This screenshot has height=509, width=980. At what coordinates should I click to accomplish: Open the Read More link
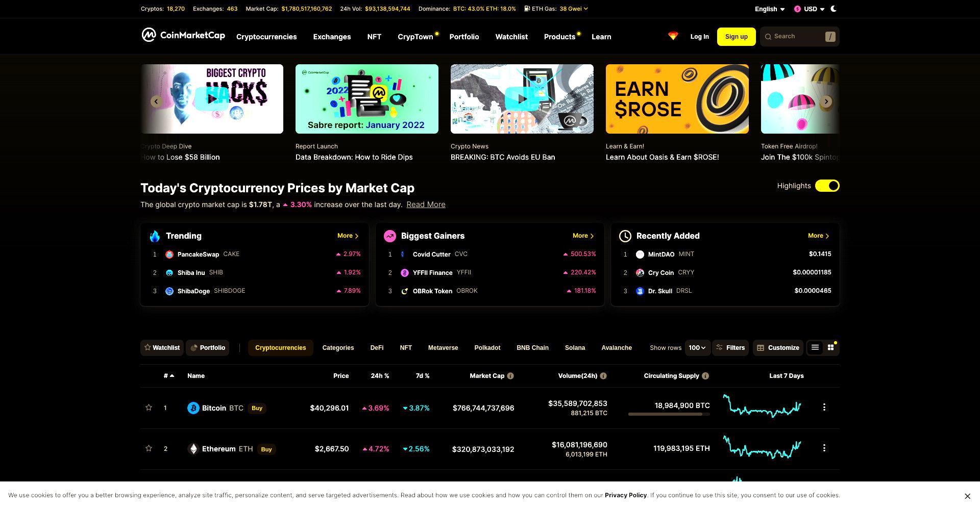pyautogui.click(x=426, y=205)
